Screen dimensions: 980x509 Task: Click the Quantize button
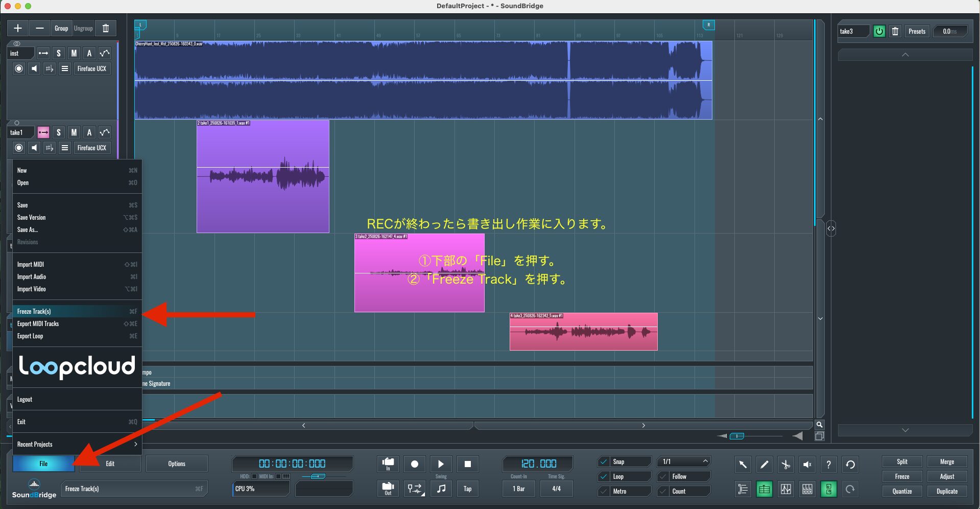pos(902,491)
